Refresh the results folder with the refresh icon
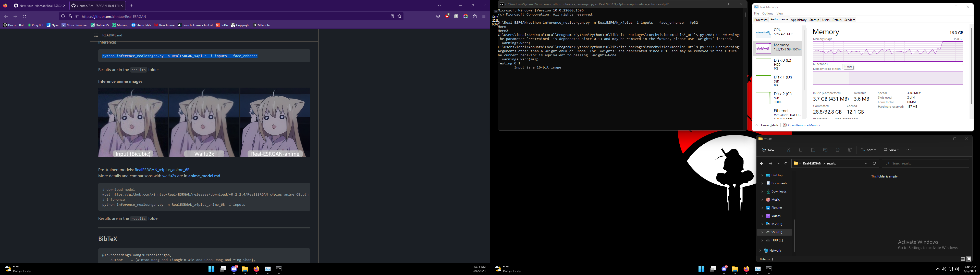 click(x=874, y=163)
